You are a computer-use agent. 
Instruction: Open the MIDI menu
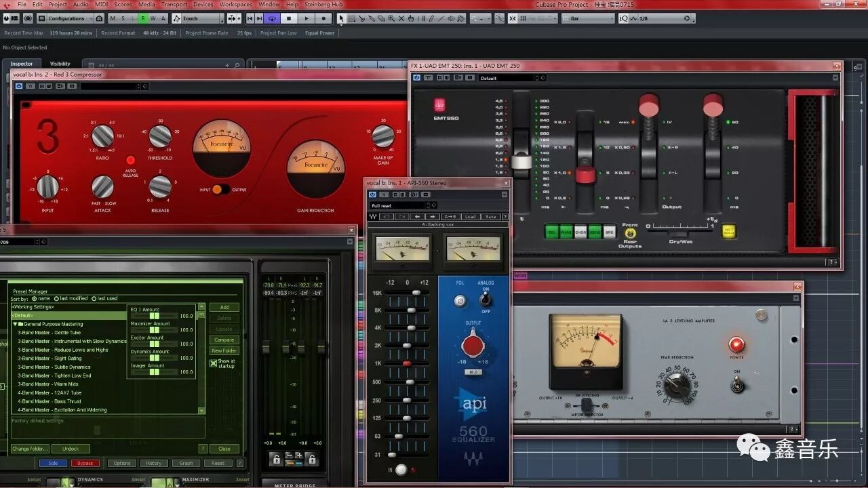(100, 4)
